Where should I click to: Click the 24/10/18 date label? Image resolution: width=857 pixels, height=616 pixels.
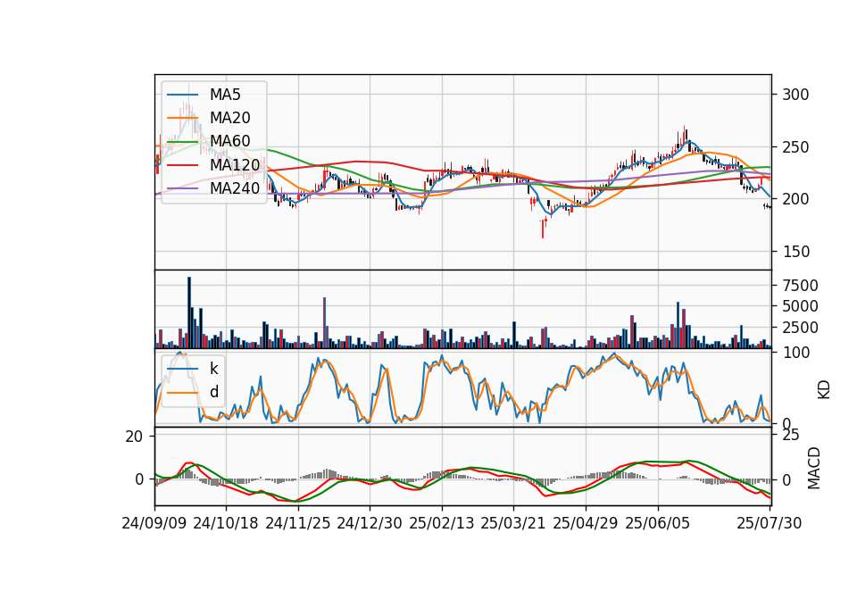[226, 523]
